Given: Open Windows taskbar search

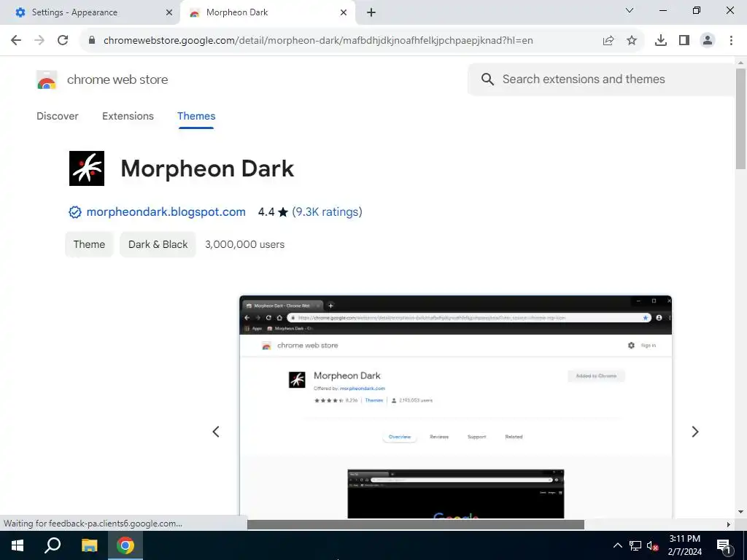Looking at the screenshot, I should coord(53,545).
